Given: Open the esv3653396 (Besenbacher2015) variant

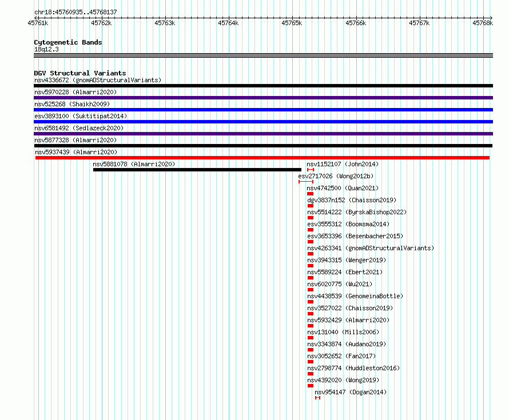Looking at the screenshot, I should coord(355,236).
